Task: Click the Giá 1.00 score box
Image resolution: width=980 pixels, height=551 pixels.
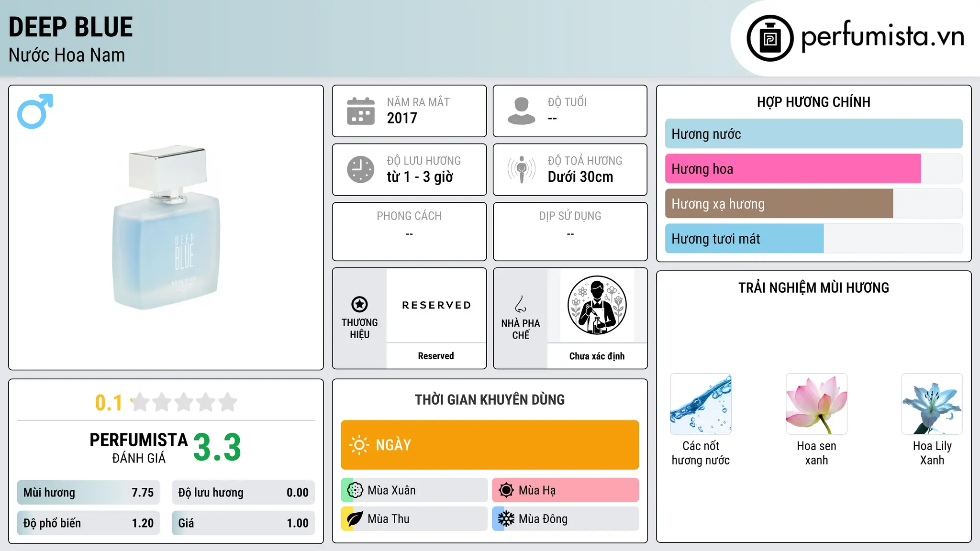Action: (x=244, y=523)
